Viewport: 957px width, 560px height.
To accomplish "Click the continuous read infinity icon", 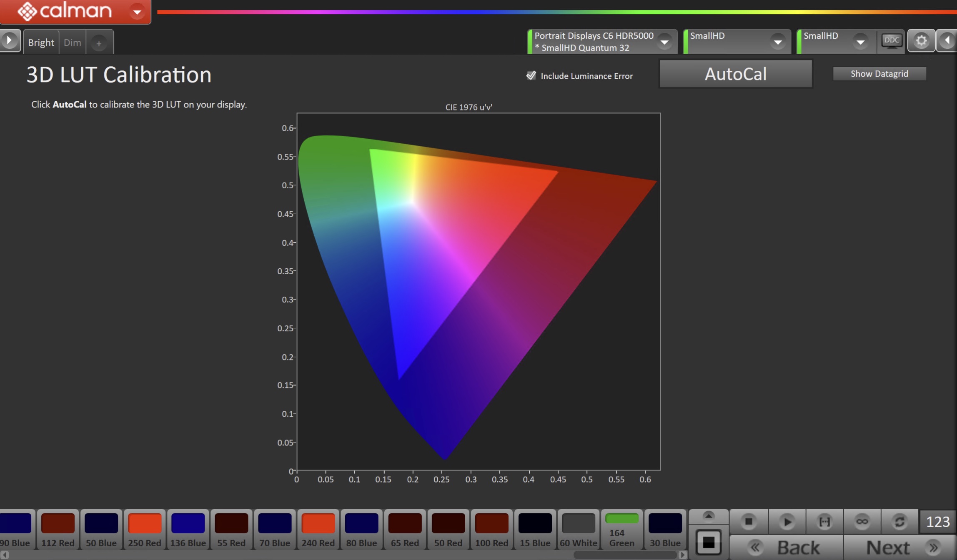I will (862, 521).
